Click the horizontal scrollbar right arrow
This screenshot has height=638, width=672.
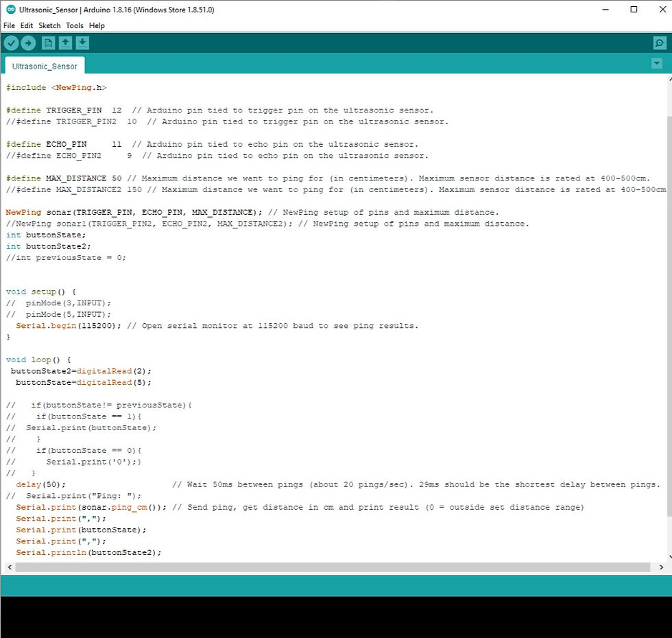tap(661, 567)
